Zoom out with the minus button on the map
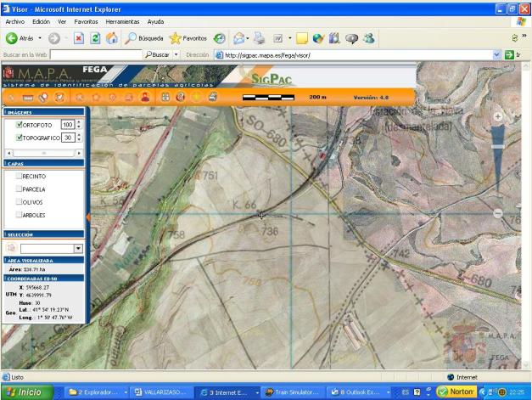532x400 pixels. pyautogui.click(x=498, y=213)
